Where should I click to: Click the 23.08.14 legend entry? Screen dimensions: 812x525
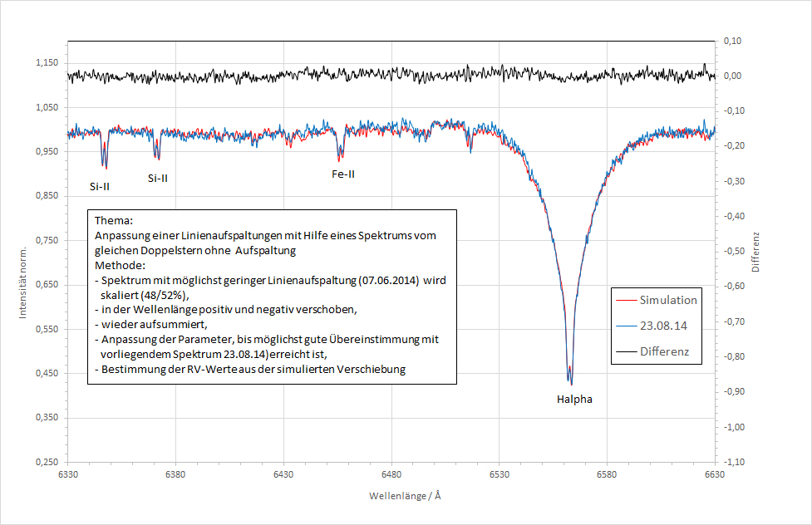pos(662,326)
